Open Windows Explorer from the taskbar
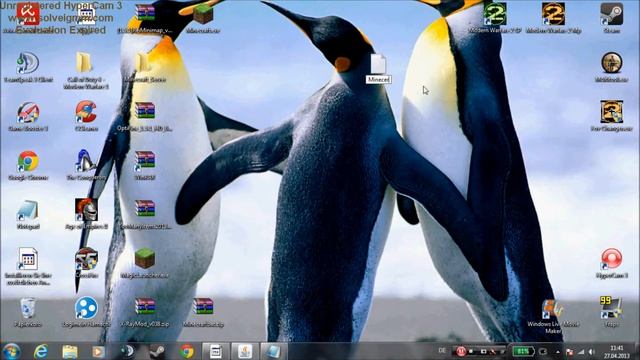Screen dimensions: 640x360 (70, 351)
